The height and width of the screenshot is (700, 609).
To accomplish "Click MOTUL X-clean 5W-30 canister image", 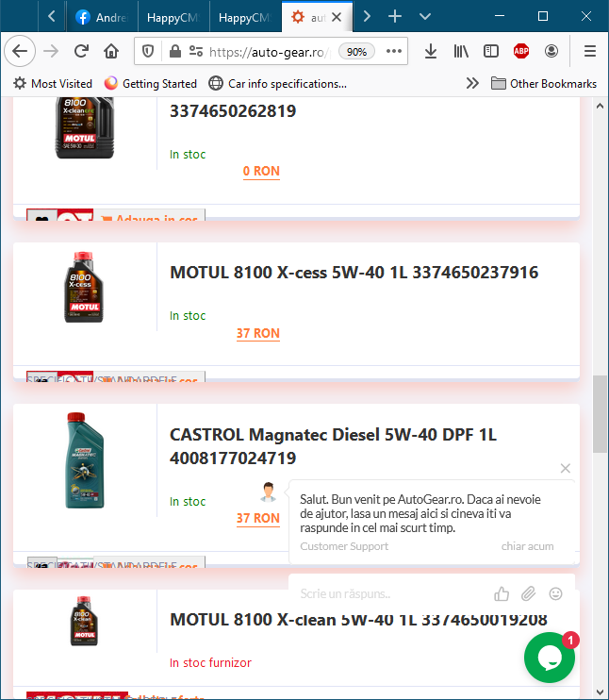I will click(84, 128).
